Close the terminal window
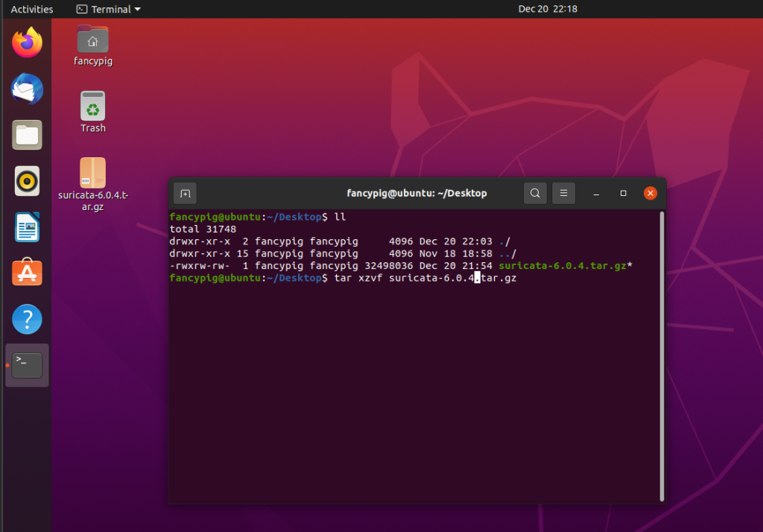 pyautogui.click(x=650, y=193)
